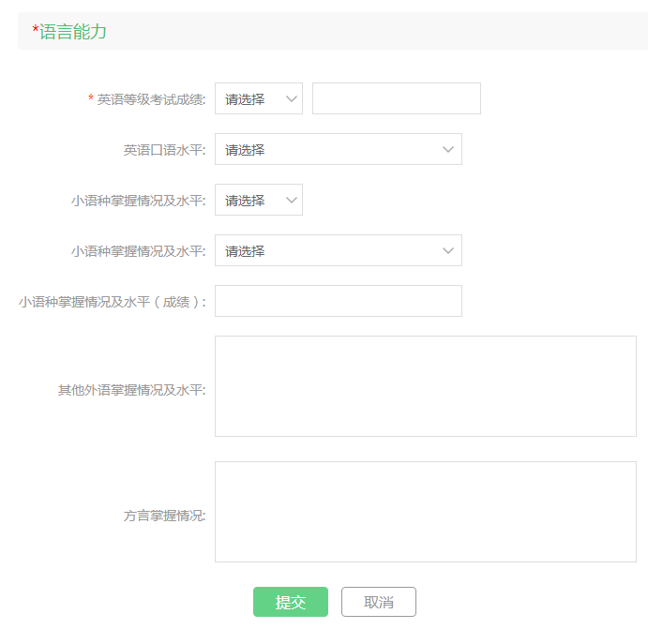Focus the 小语种掌握情况及水平（成绩）input field

[338, 301]
